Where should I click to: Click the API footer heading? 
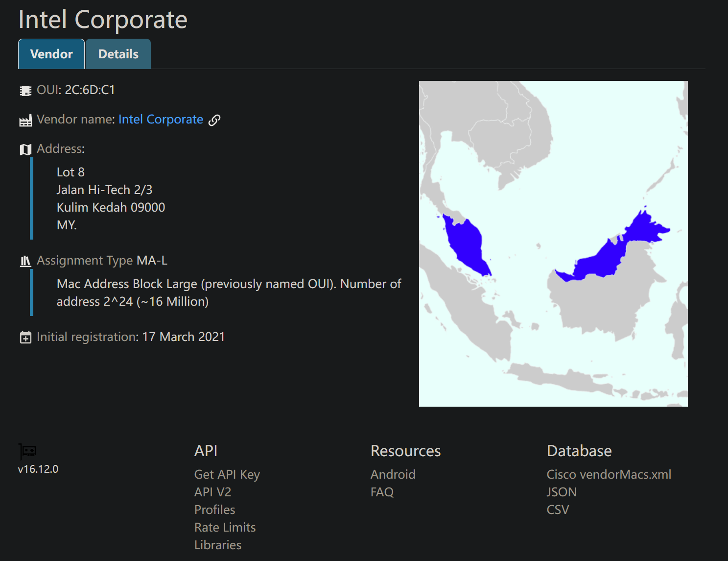point(206,451)
